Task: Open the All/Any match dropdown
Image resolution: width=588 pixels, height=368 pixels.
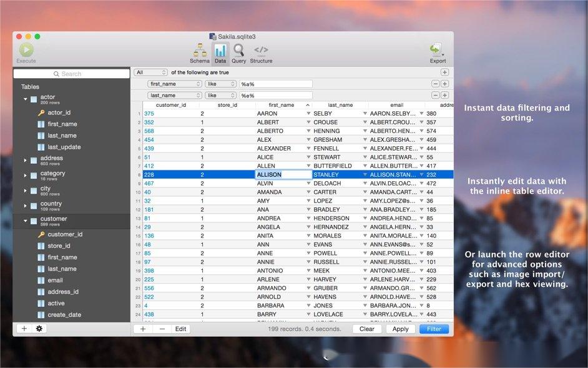Action: click(x=150, y=72)
